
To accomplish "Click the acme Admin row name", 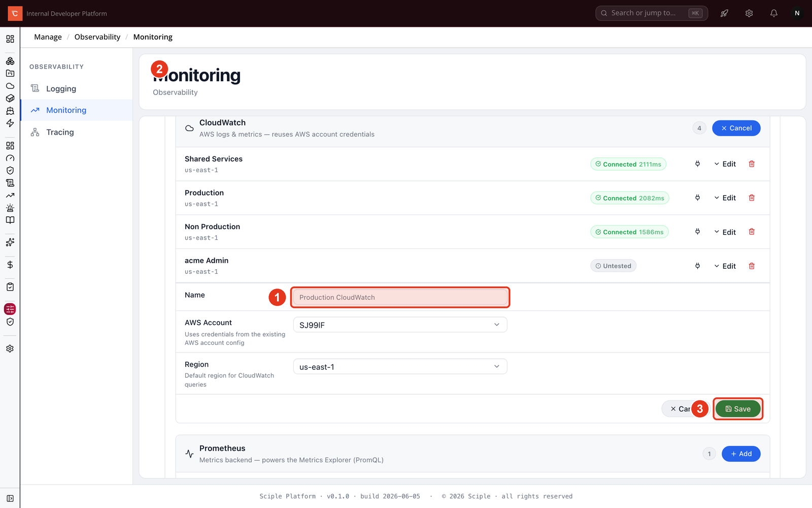I will pyautogui.click(x=207, y=261).
